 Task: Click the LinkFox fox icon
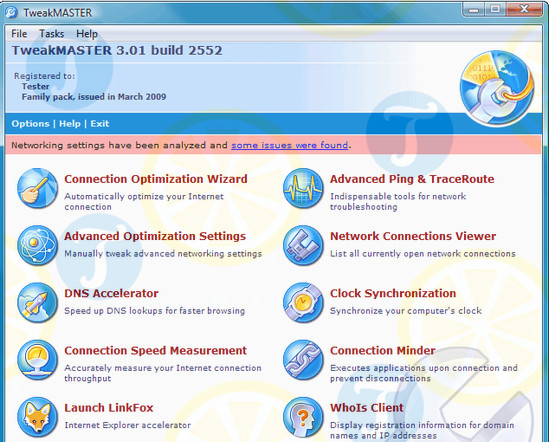pos(37,417)
